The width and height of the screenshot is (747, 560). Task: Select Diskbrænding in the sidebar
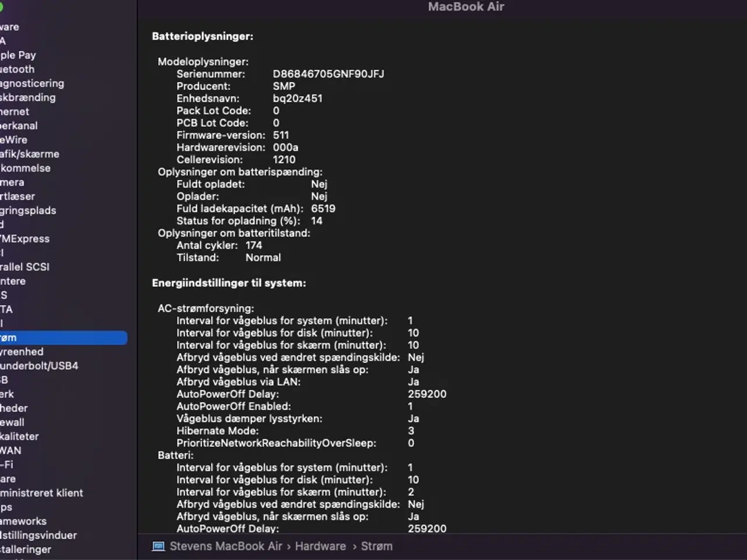click(28, 97)
